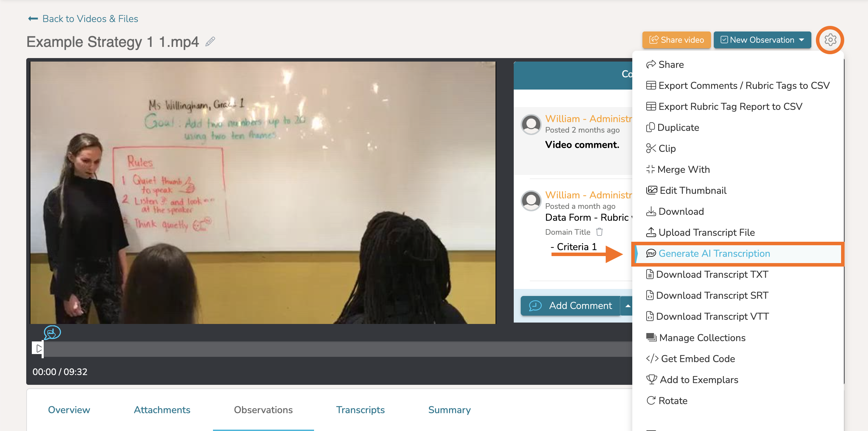Click pencil icon to rename video
The width and height of the screenshot is (868, 431).
[x=210, y=42]
